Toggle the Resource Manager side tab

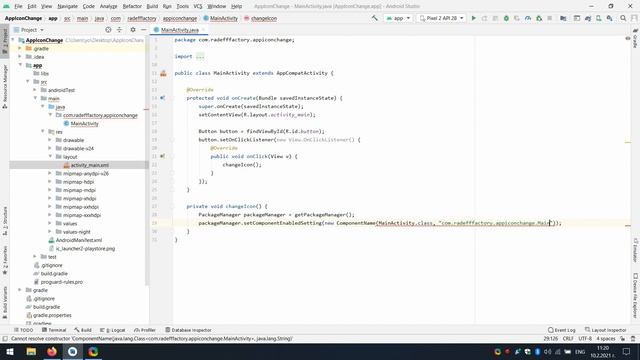5,86
